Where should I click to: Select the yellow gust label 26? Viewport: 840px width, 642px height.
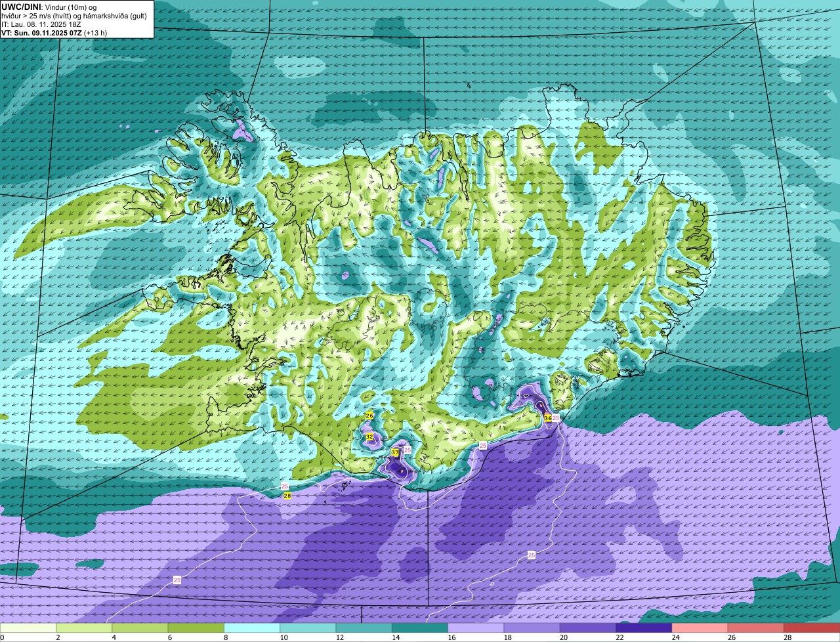coord(369,416)
